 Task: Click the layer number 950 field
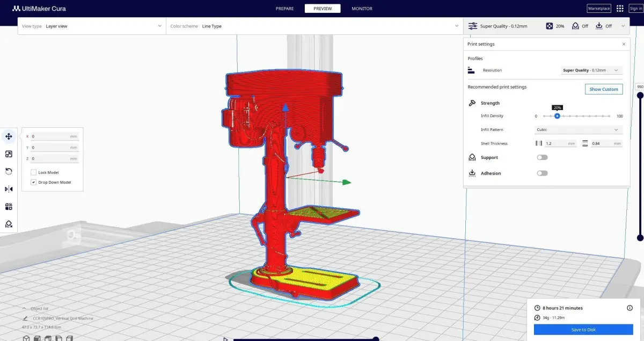[640, 86]
